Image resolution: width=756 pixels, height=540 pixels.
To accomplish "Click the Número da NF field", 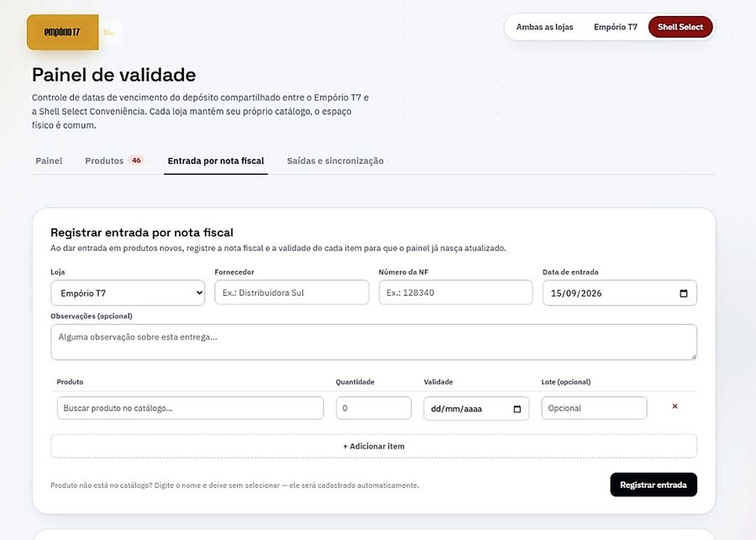I will pyautogui.click(x=455, y=292).
